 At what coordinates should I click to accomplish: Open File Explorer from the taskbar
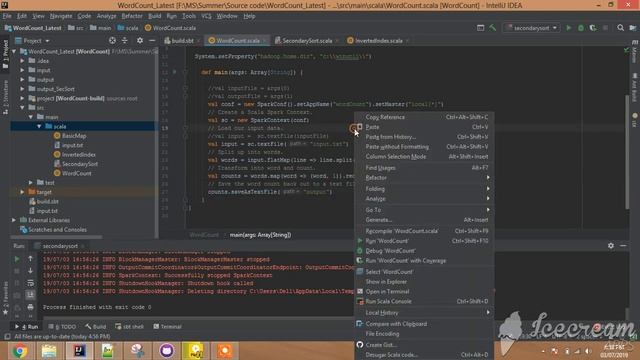pos(49,351)
